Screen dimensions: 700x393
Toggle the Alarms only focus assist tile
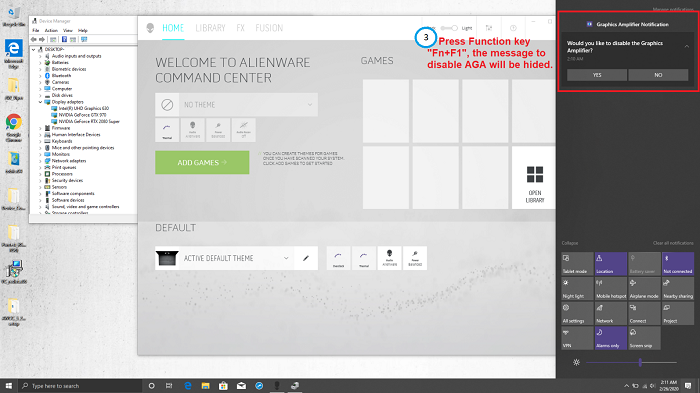pyautogui.click(x=611, y=338)
